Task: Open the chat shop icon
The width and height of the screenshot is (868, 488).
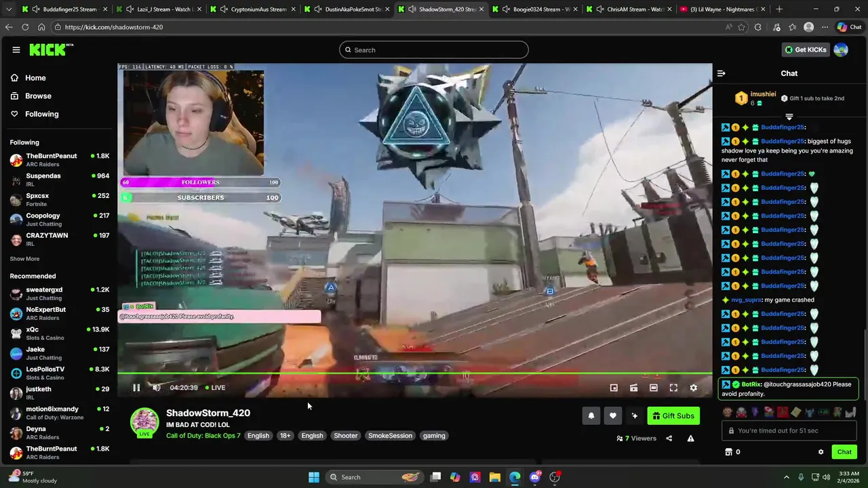Action: 729,452
